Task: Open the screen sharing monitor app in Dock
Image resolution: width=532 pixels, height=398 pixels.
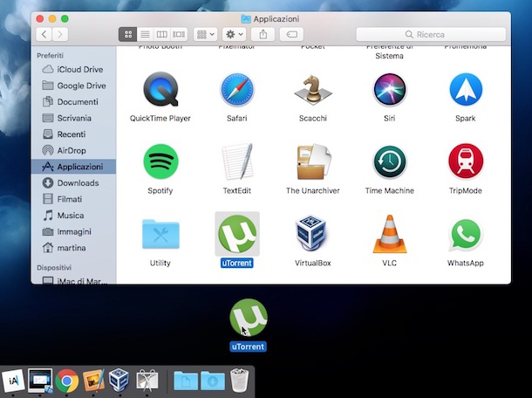Action: tap(40, 381)
